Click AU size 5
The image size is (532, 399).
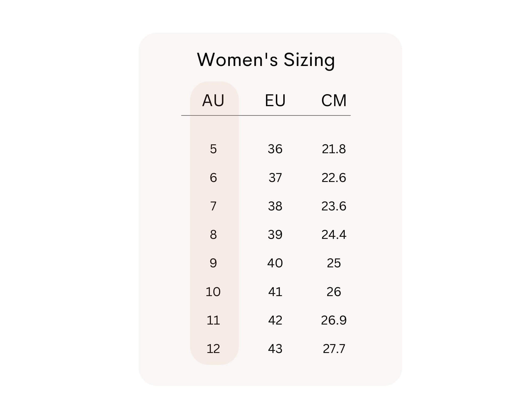[213, 149]
